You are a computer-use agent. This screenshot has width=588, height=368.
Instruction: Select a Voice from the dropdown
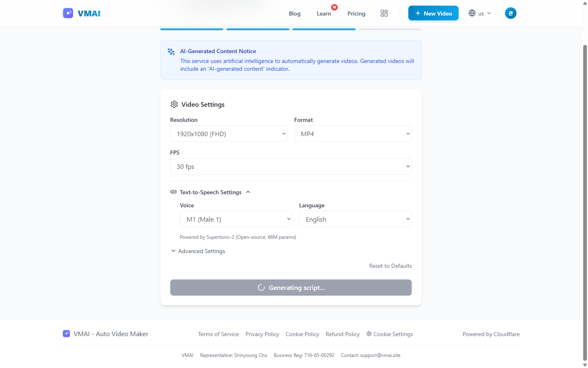click(x=236, y=219)
